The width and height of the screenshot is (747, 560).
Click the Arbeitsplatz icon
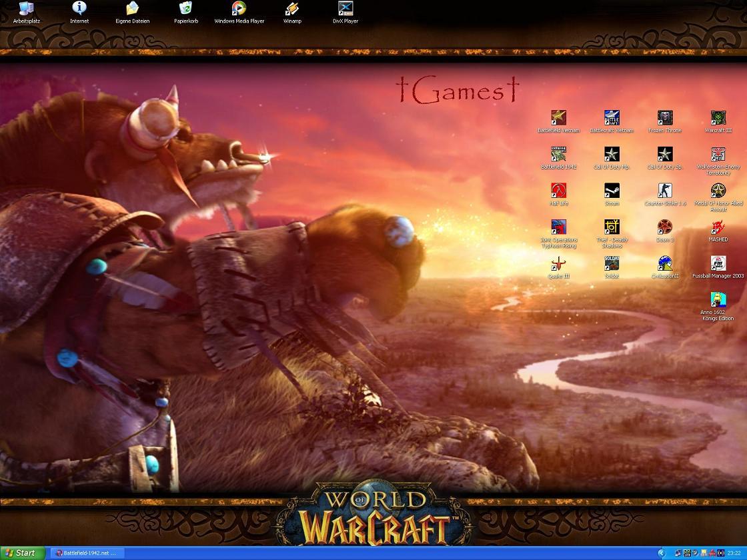[x=26, y=9]
